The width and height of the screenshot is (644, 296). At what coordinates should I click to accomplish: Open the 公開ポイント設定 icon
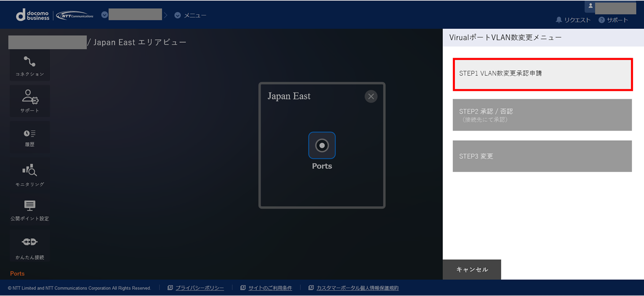(30, 210)
